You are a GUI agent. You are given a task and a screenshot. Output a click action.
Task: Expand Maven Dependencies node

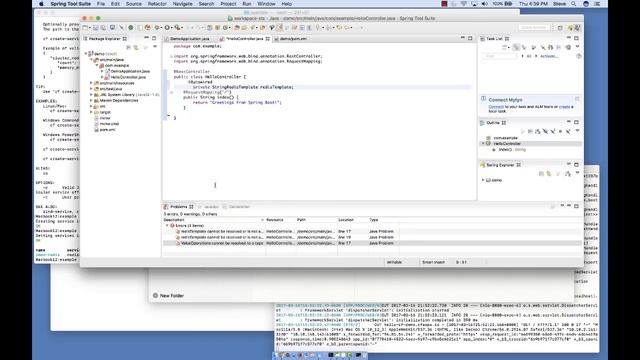click(x=91, y=100)
